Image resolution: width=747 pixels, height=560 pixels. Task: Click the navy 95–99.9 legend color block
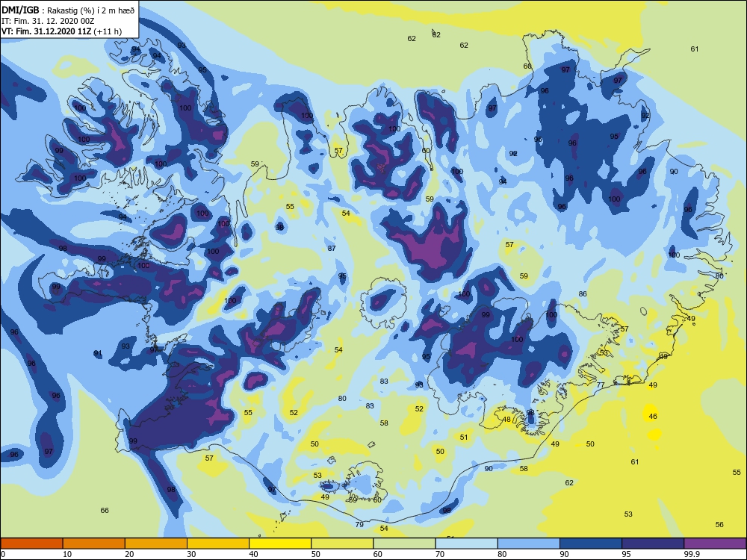653,544
